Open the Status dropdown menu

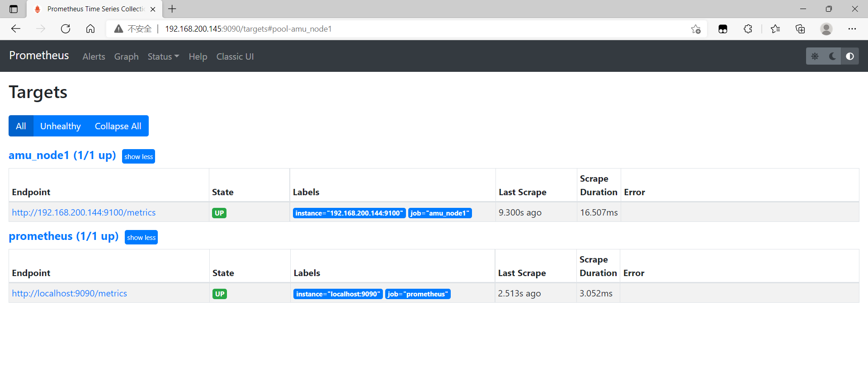tap(163, 56)
